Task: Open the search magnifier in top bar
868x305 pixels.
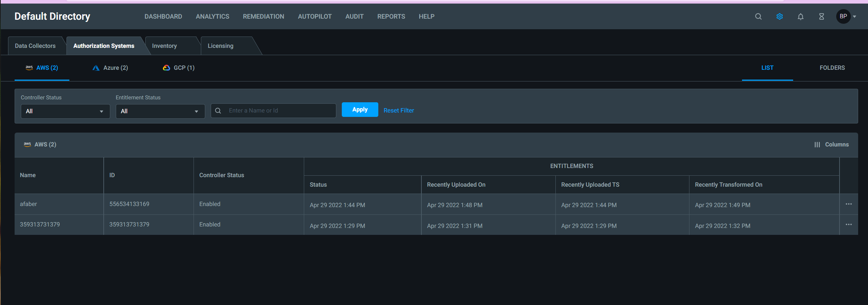Action: (x=758, y=16)
